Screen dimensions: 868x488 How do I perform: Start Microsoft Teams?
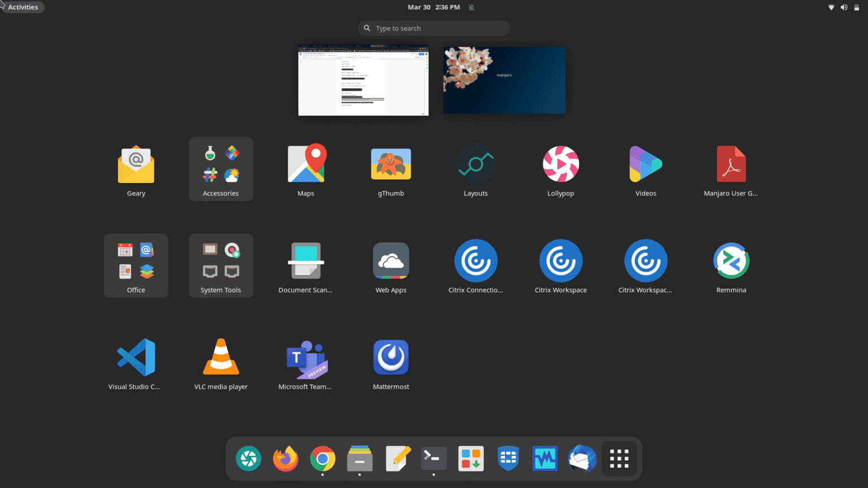(306, 357)
